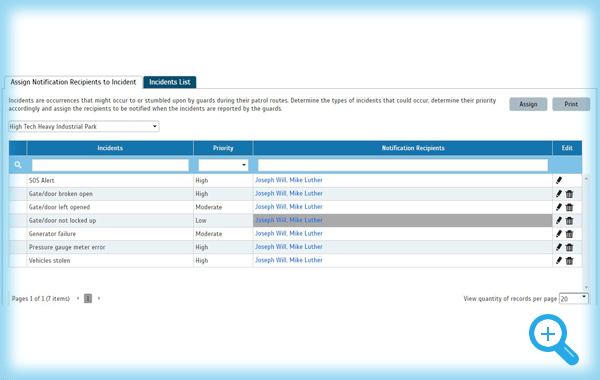Open the High Tech Heavy Industrial Park dropdown
The image size is (600, 380).
click(84, 126)
